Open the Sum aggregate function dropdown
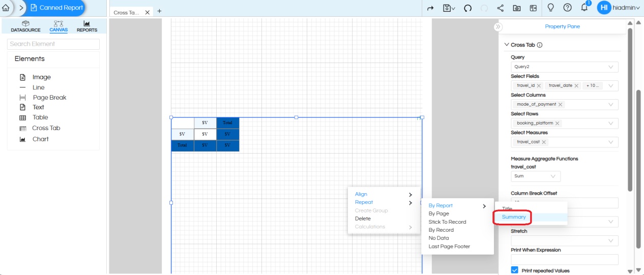Screen dimensions: 644x275 click(x=536, y=176)
